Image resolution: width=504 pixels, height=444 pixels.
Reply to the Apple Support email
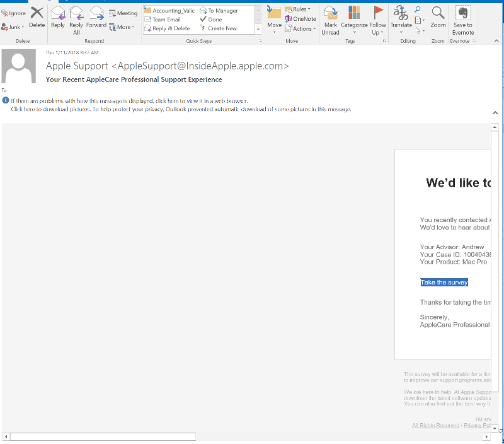point(58,18)
